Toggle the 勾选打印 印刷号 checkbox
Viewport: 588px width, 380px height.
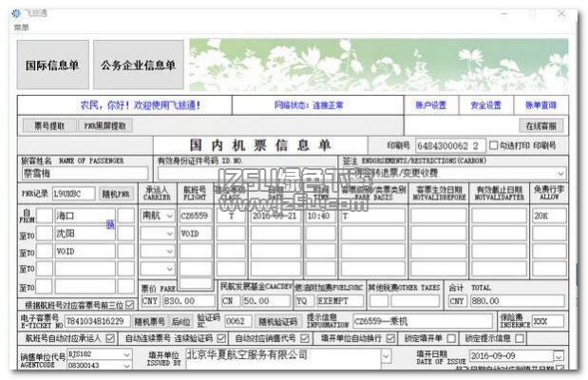click(x=494, y=145)
